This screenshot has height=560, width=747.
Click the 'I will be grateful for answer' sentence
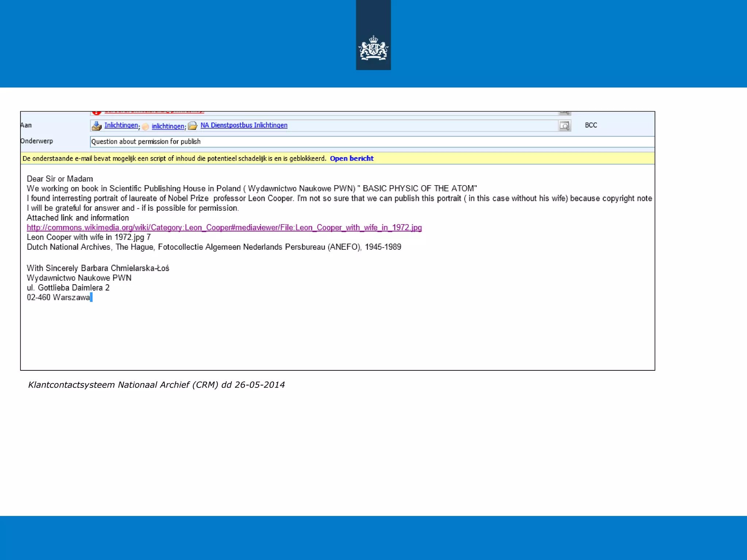[133, 208]
